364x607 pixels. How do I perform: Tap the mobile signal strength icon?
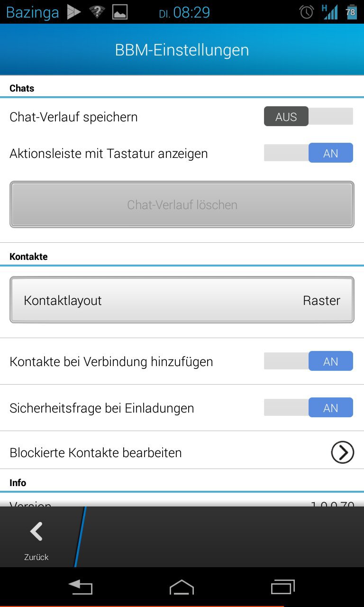click(x=330, y=12)
